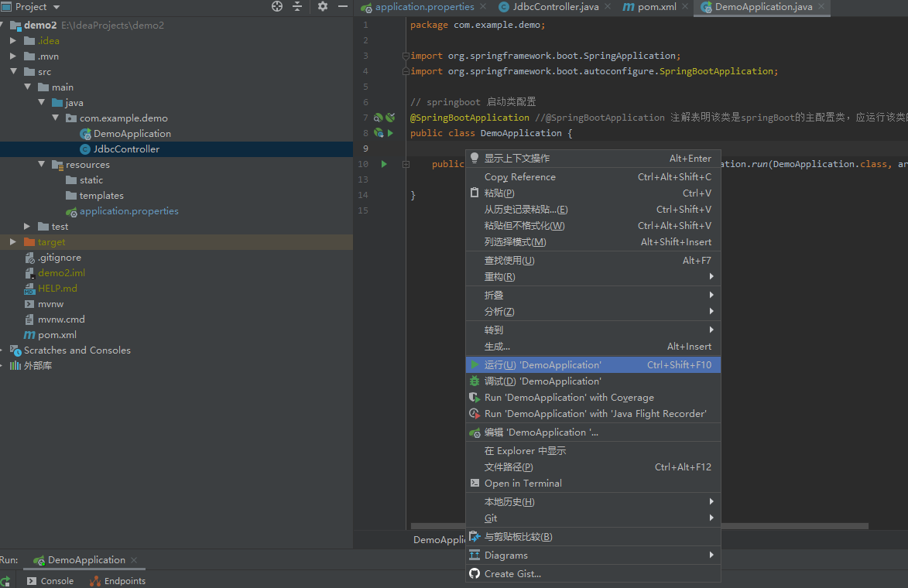Close the DemoApplication.java tab
Screen dimensions: 908x588
(821, 6)
